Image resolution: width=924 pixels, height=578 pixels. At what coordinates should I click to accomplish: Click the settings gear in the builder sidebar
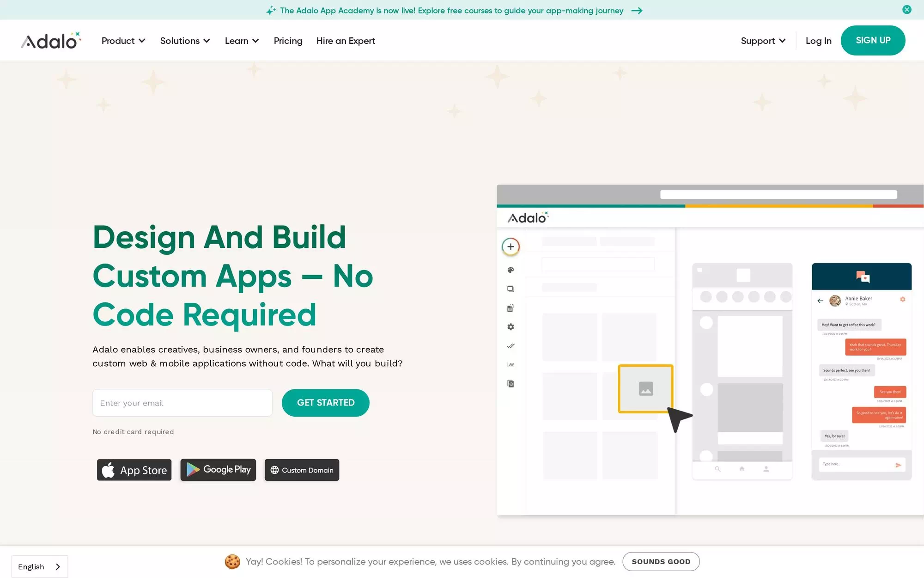tap(510, 326)
